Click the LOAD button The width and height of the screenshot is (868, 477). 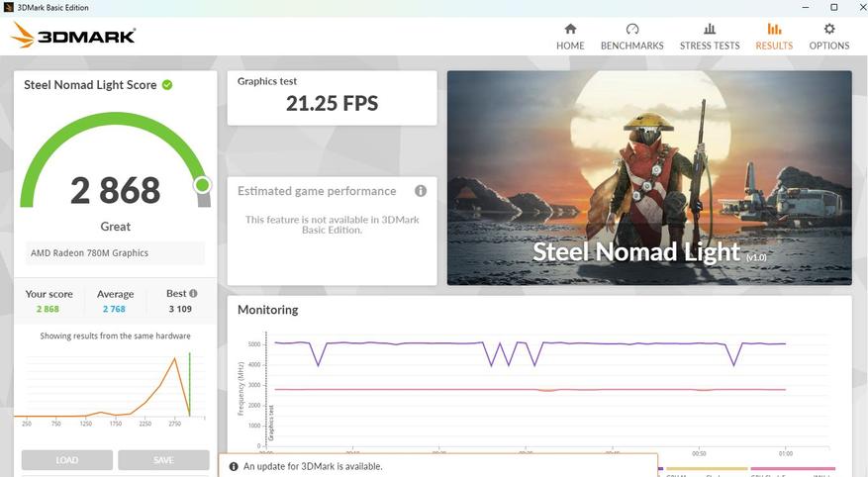pos(67,460)
